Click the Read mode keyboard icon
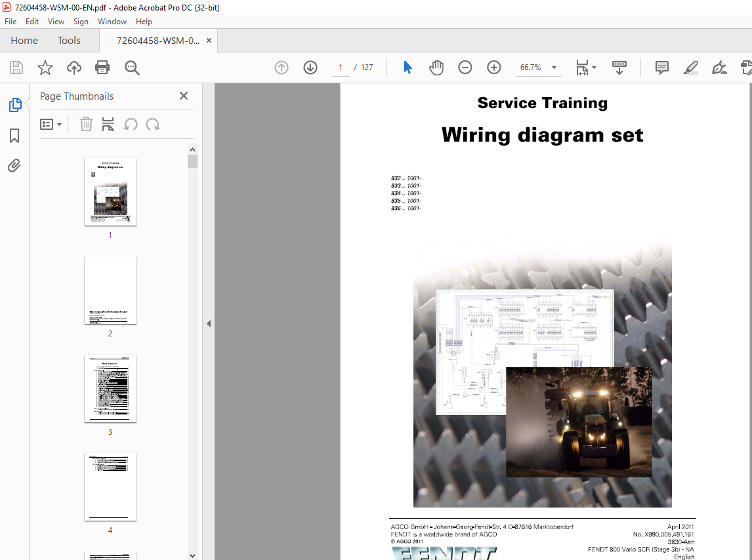The width and height of the screenshot is (752, 560). (x=619, y=68)
